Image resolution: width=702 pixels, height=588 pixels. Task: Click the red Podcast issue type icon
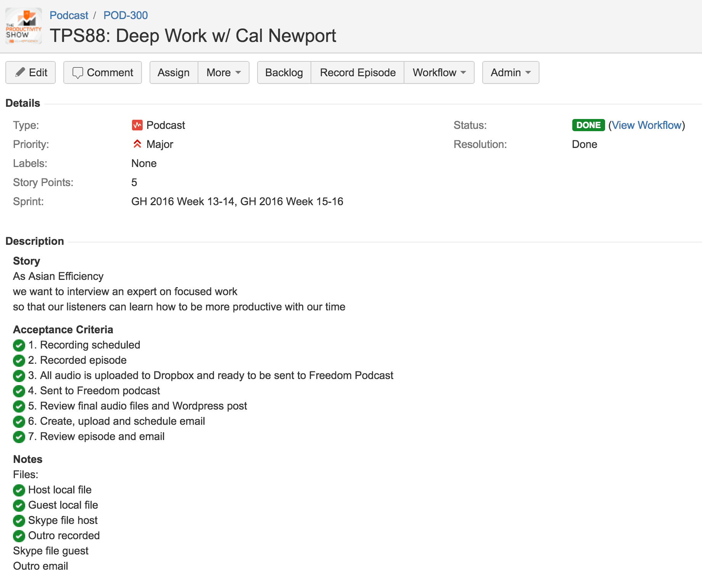(x=137, y=125)
